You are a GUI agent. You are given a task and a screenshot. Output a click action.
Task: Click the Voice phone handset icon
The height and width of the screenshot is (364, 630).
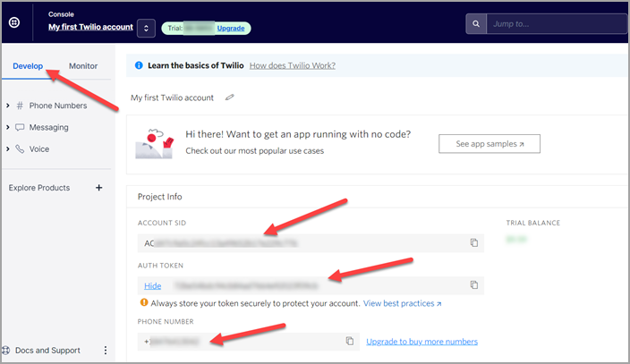point(20,149)
